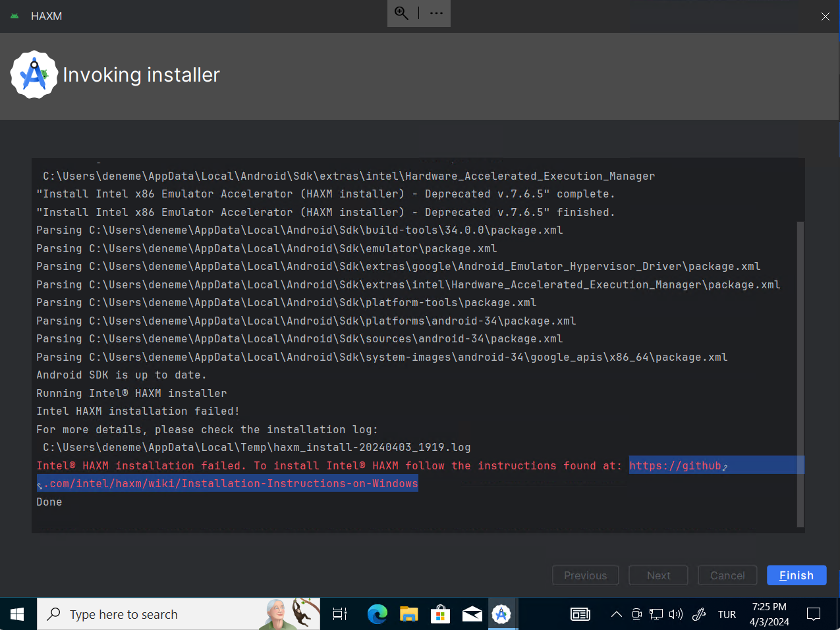The image size is (840, 630).
Task: Click 'For more details' log line
Action: (x=208, y=429)
